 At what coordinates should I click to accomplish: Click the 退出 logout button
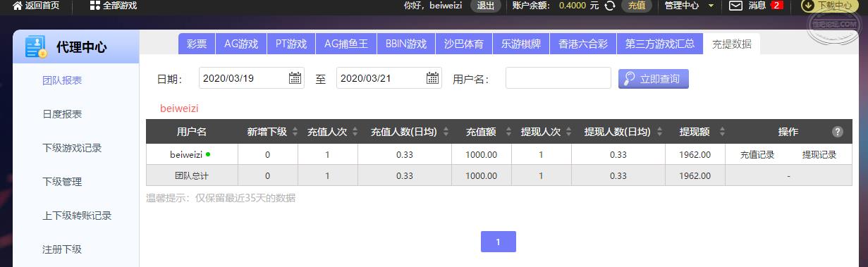click(486, 6)
